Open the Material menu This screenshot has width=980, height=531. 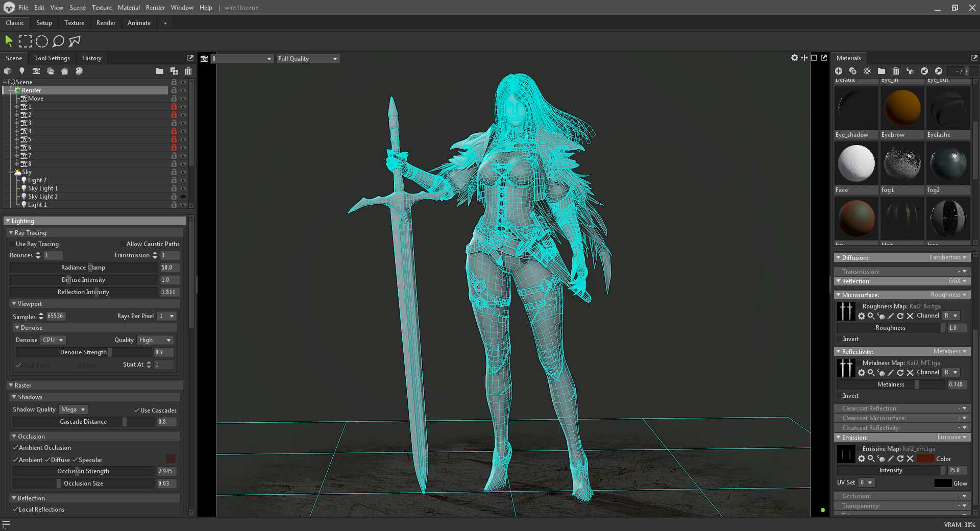pos(129,8)
